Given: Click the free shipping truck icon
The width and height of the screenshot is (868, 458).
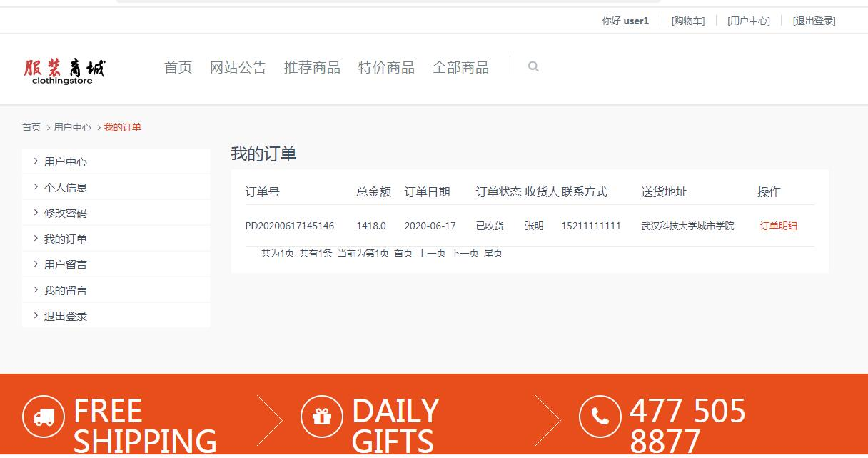Looking at the screenshot, I should [44, 417].
